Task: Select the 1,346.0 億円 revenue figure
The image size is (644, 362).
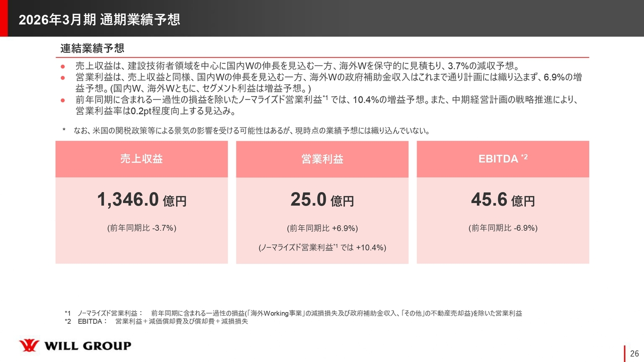Action: (x=141, y=201)
